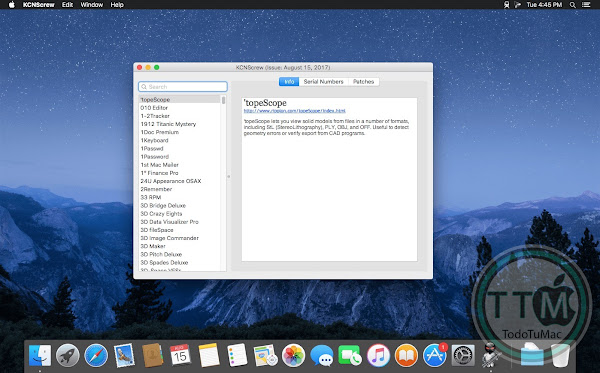This screenshot has width=600, height=373.
Task: Open Spotlight search in menu bar
Action: (x=572, y=5)
